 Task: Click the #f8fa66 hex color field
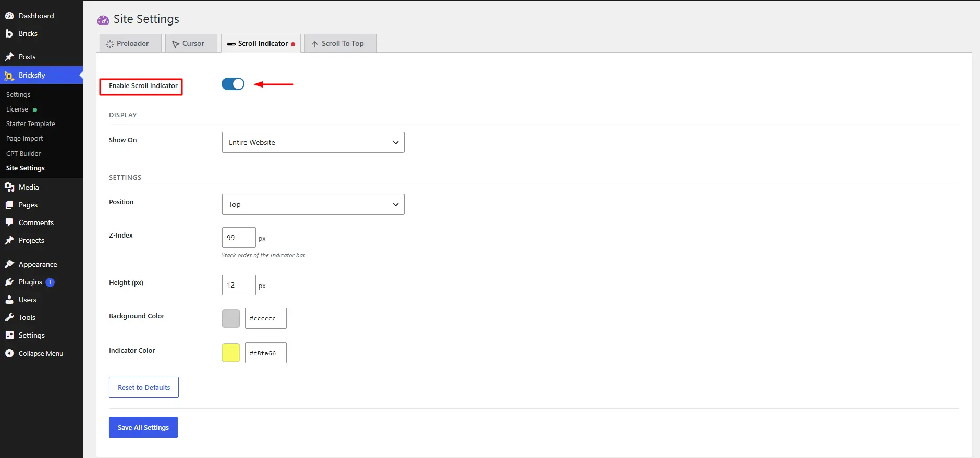(x=266, y=353)
